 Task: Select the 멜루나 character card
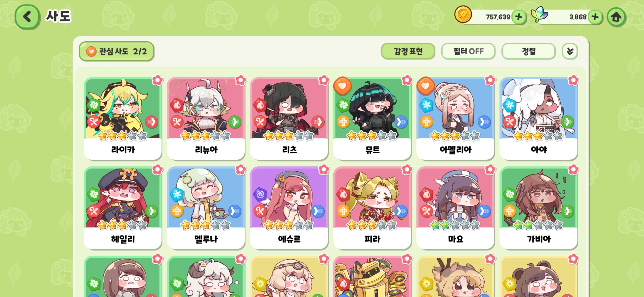[x=206, y=208]
